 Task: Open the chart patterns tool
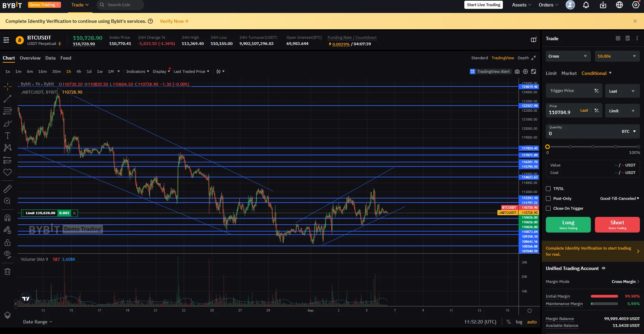click(8, 148)
